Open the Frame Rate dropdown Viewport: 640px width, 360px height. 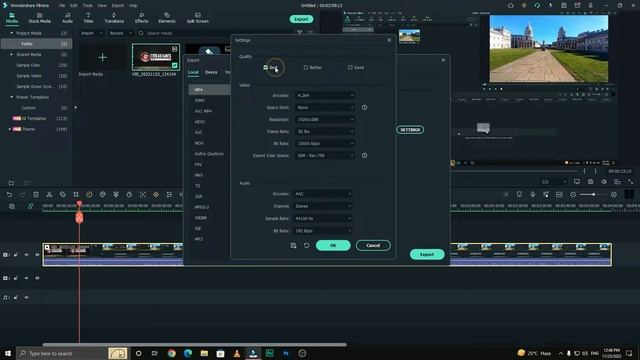(x=324, y=131)
